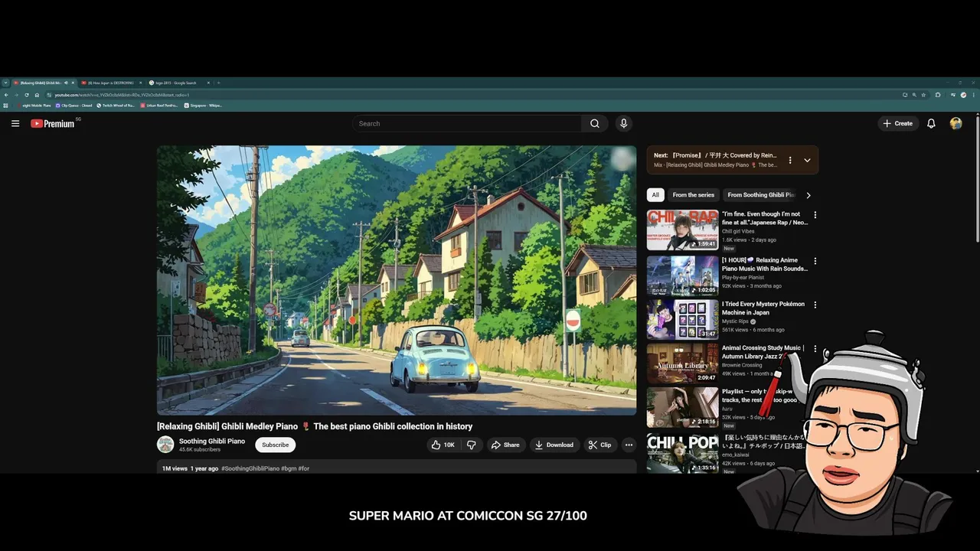The image size is (980, 551).
Task: Reload the current browser page
Action: click(x=27, y=95)
